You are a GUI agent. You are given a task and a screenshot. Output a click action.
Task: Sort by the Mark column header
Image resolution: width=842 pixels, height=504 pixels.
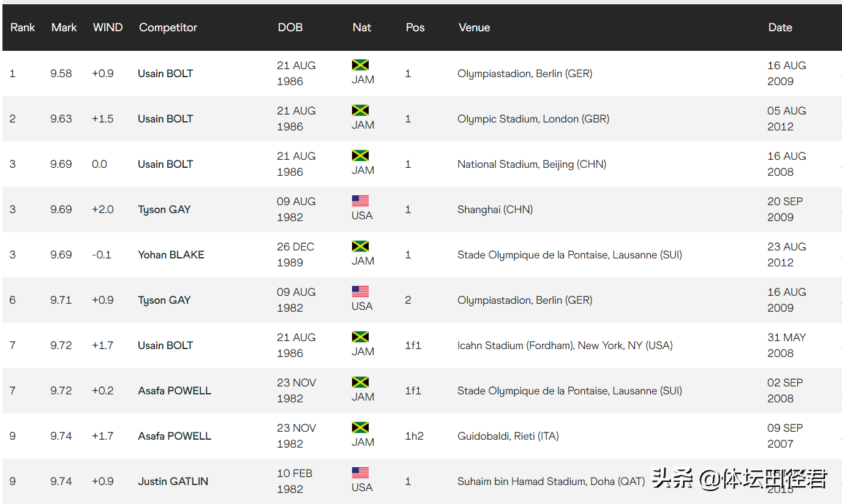[x=64, y=28]
